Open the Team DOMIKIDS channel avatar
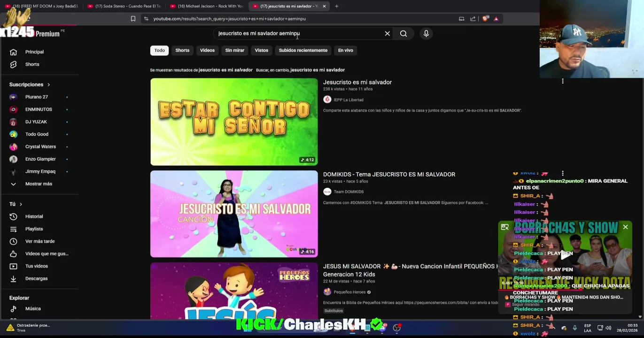Screen dimensions: 644x338 click(327, 192)
